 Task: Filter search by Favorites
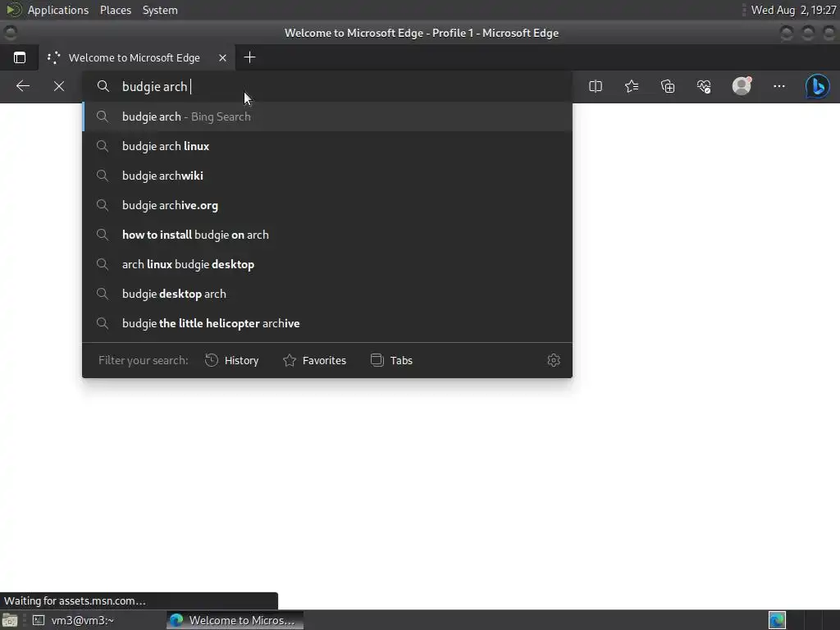click(314, 361)
